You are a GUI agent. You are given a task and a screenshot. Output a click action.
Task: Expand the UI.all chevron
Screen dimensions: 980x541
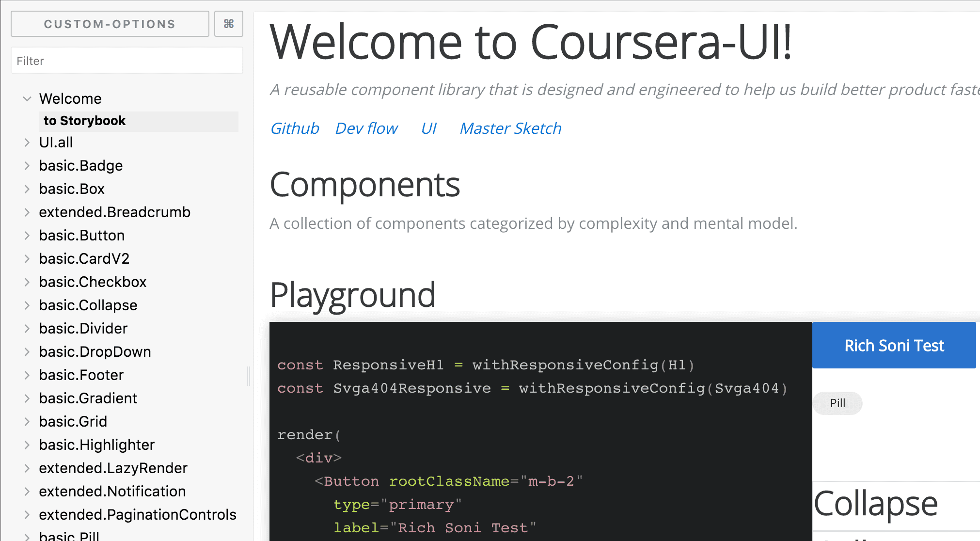tap(27, 143)
